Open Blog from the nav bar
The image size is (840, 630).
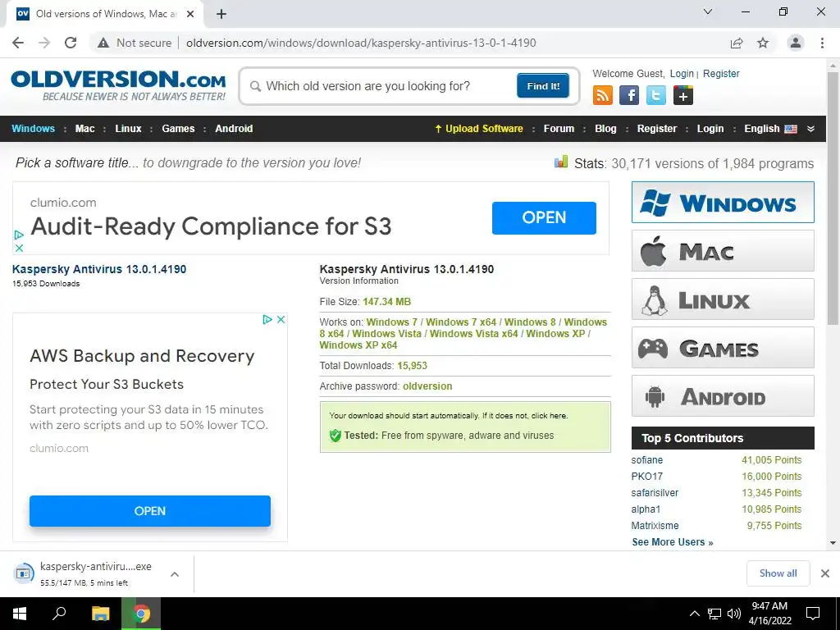pyautogui.click(x=605, y=129)
